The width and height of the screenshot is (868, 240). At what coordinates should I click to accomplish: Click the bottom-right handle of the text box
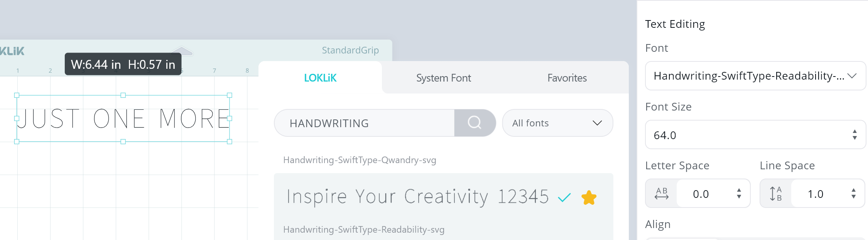pyautogui.click(x=230, y=142)
